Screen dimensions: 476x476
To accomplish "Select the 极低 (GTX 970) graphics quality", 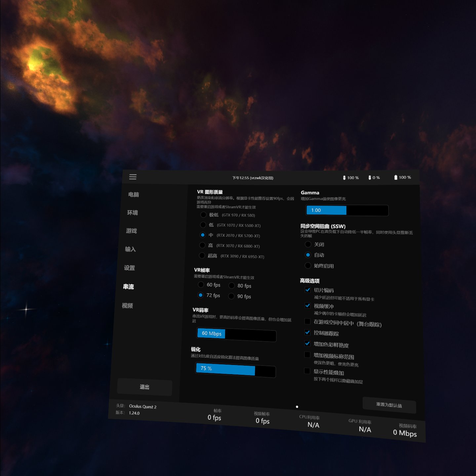I will coord(204,215).
